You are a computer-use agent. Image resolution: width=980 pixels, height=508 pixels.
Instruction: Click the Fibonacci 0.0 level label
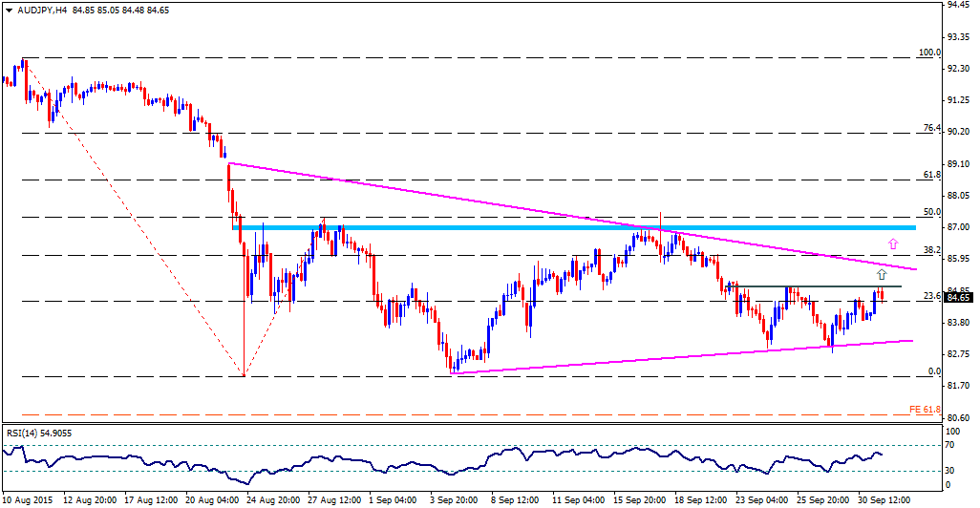point(934,371)
